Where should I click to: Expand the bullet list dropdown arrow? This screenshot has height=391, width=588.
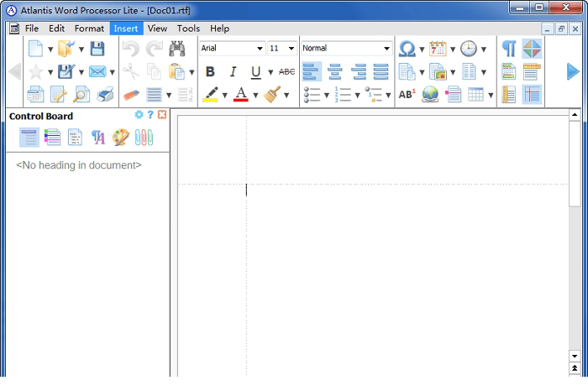[x=326, y=95]
